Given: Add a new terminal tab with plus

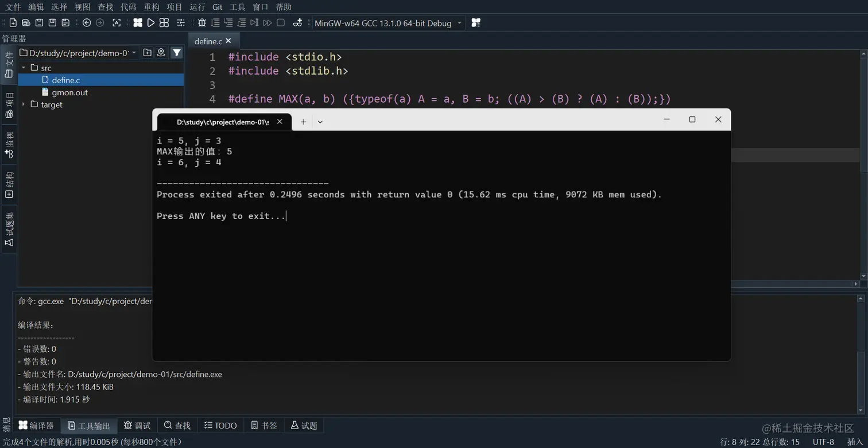Looking at the screenshot, I should (x=303, y=122).
